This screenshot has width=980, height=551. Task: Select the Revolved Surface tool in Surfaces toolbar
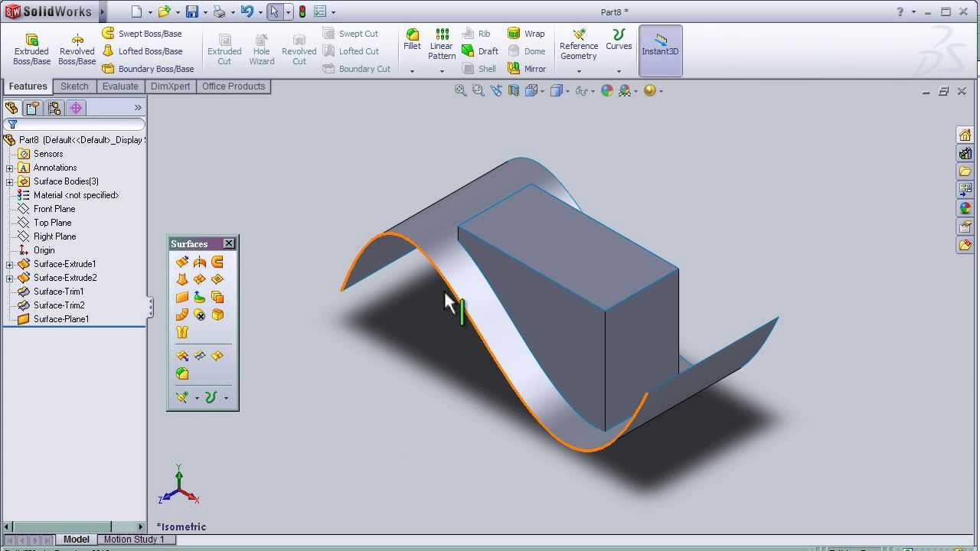(200, 262)
